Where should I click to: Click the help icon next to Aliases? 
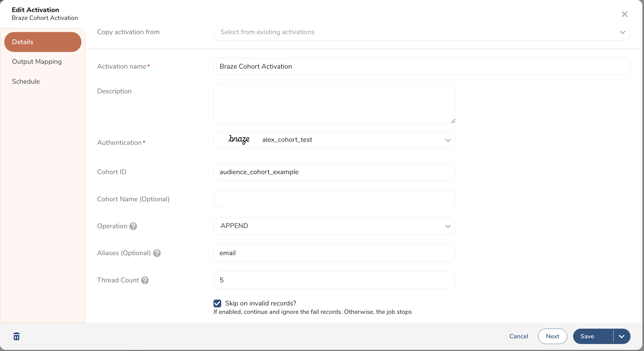pos(157,253)
